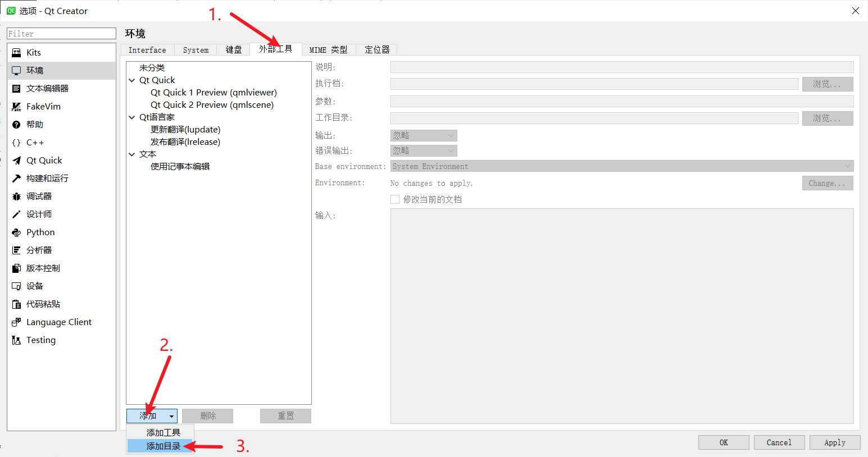This screenshot has width=868, height=457.
Task: Click the OK button
Action: point(724,442)
